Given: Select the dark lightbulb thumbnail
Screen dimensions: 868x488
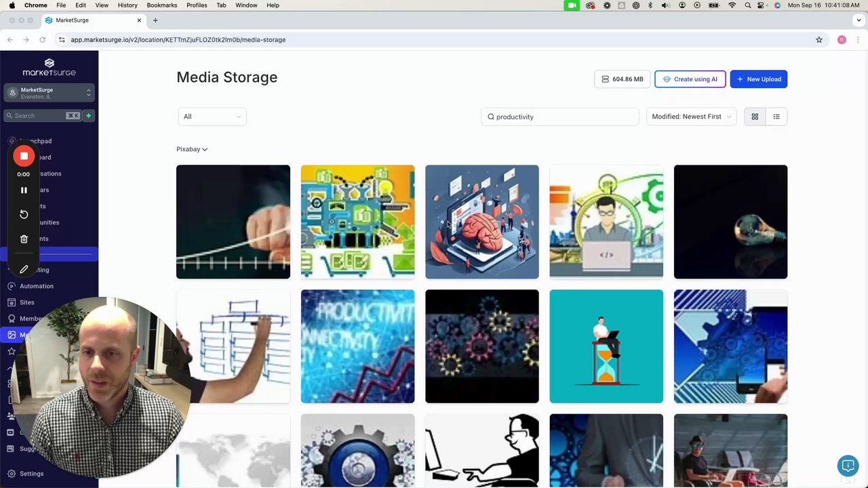Looking at the screenshot, I should point(730,222).
